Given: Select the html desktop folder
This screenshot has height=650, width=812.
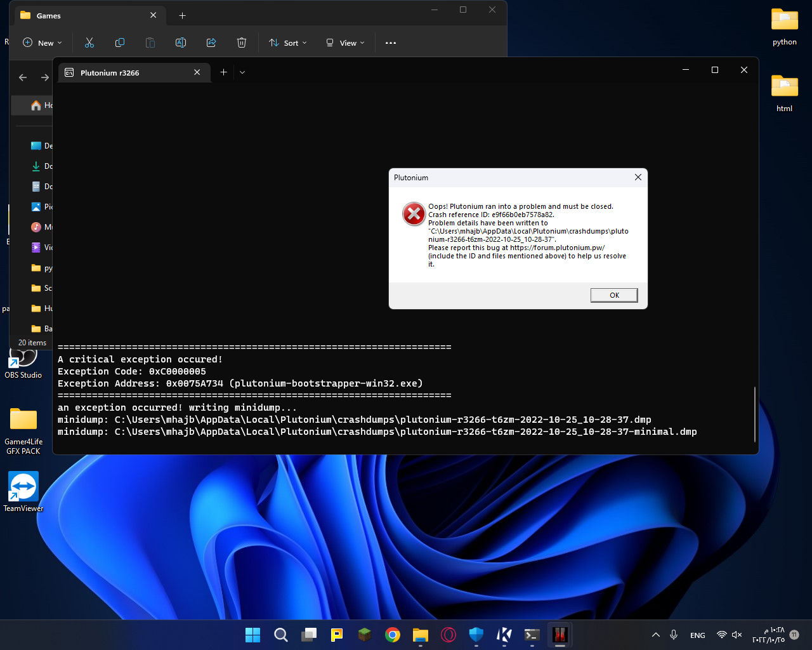Looking at the screenshot, I should (785, 93).
